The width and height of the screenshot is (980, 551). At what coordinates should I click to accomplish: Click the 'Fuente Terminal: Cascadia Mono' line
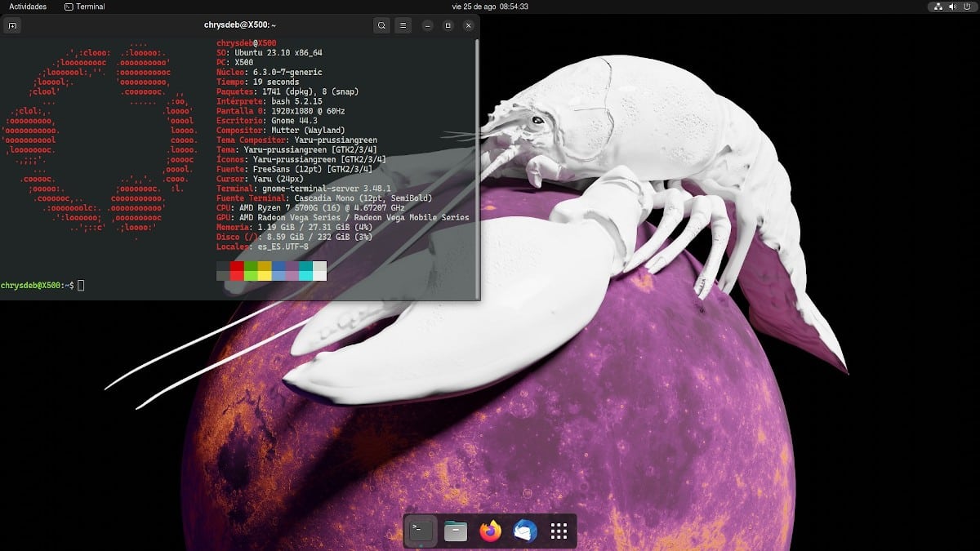point(324,198)
